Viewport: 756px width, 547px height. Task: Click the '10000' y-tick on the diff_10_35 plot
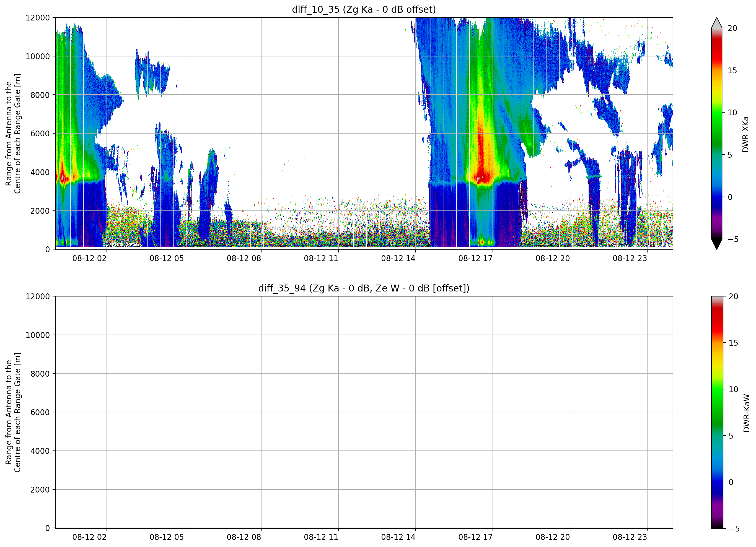pyautogui.click(x=38, y=56)
